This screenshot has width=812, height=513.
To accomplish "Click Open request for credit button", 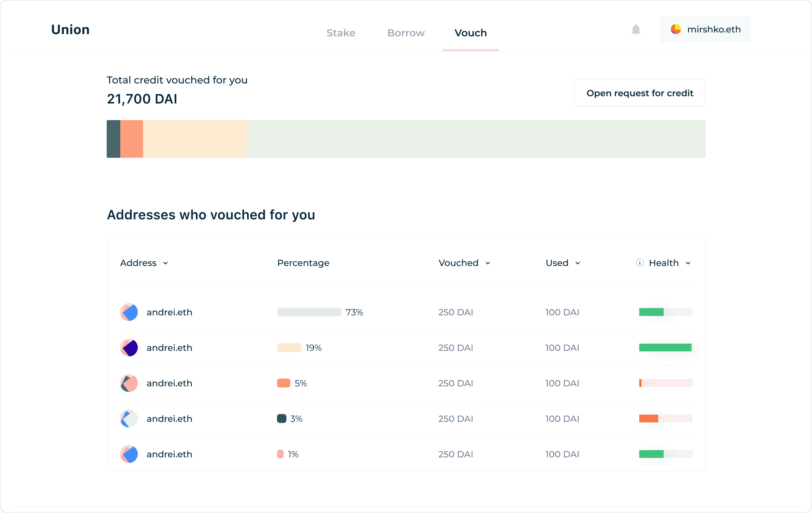I will [x=640, y=93].
